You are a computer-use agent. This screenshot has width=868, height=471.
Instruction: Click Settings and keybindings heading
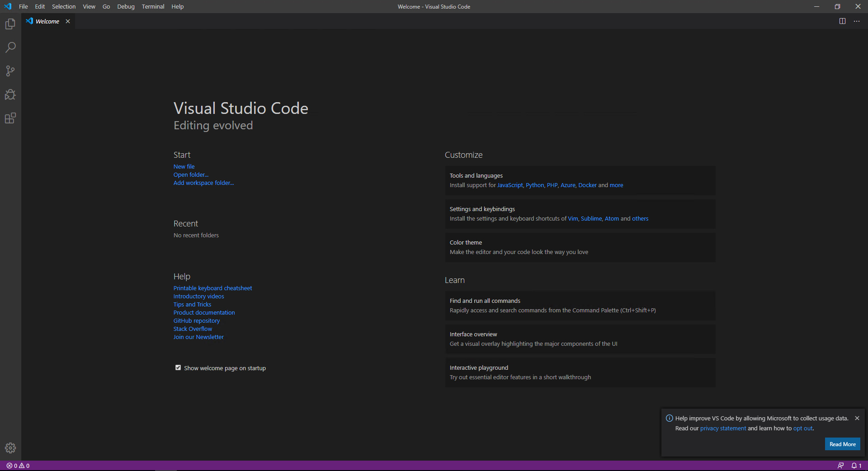point(482,209)
